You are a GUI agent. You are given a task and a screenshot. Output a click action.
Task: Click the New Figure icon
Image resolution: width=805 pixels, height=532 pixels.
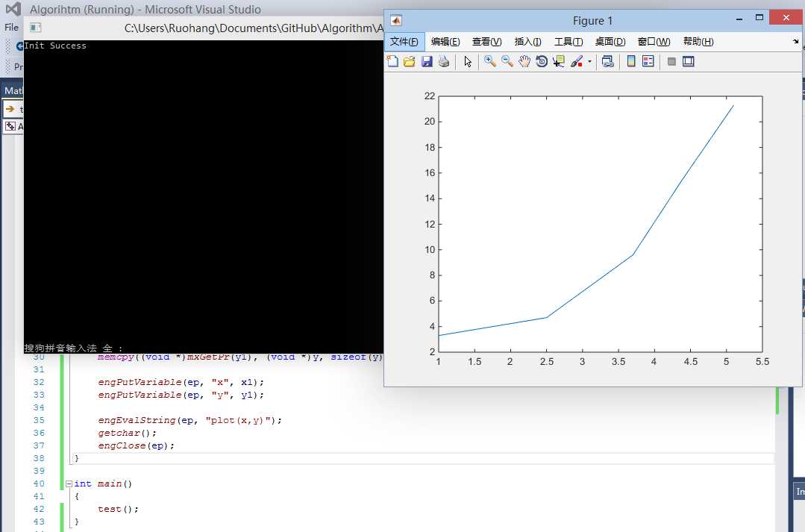pos(392,62)
